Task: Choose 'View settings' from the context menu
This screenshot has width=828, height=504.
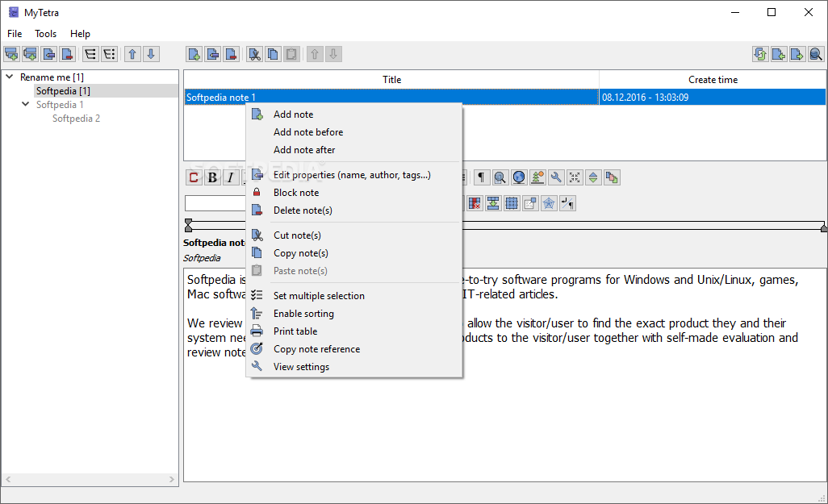Action: click(354, 367)
